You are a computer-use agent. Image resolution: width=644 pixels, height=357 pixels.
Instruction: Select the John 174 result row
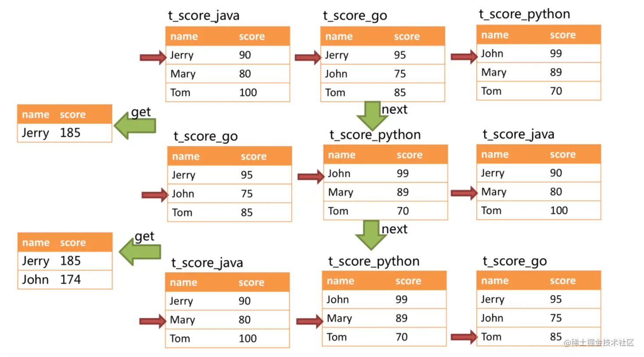[x=64, y=280]
